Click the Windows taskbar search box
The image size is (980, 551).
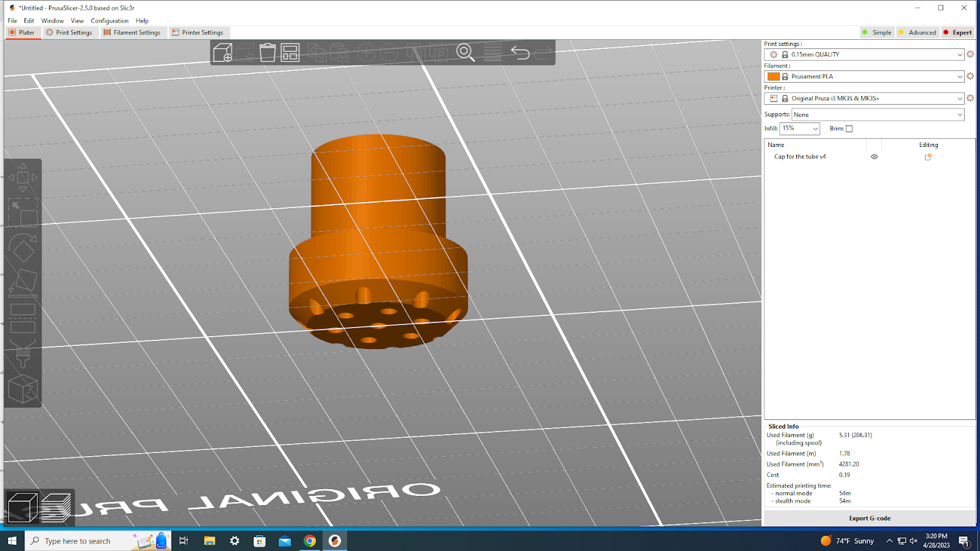click(x=98, y=541)
